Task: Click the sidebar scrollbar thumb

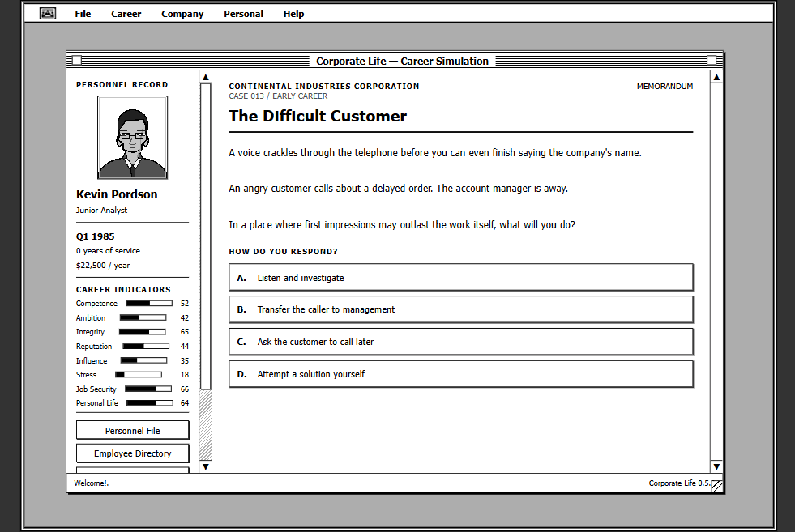Action: point(205,236)
